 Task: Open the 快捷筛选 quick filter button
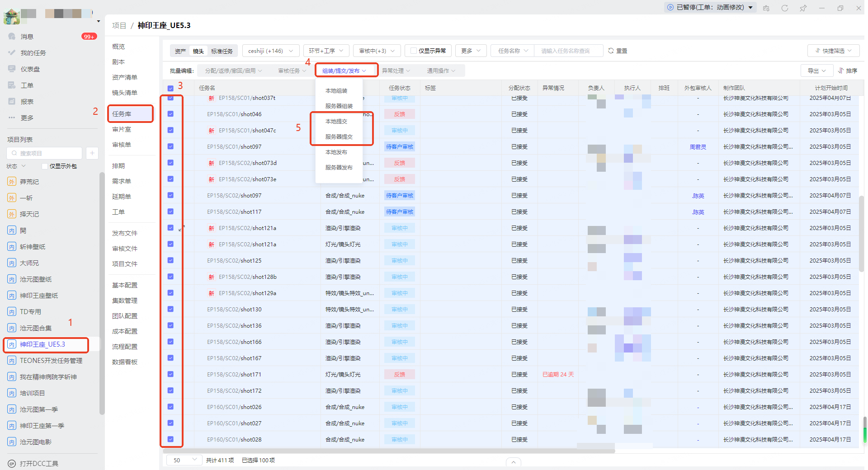833,51
